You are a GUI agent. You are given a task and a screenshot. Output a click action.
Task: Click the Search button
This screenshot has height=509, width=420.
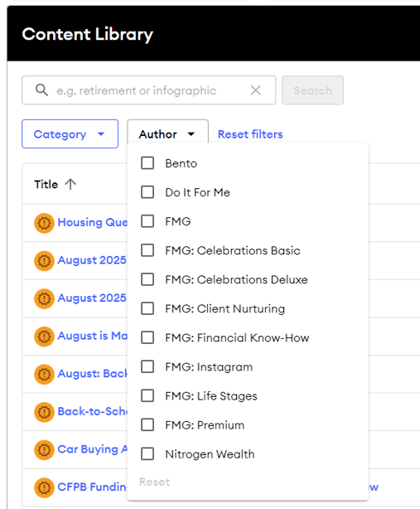point(312,90)
